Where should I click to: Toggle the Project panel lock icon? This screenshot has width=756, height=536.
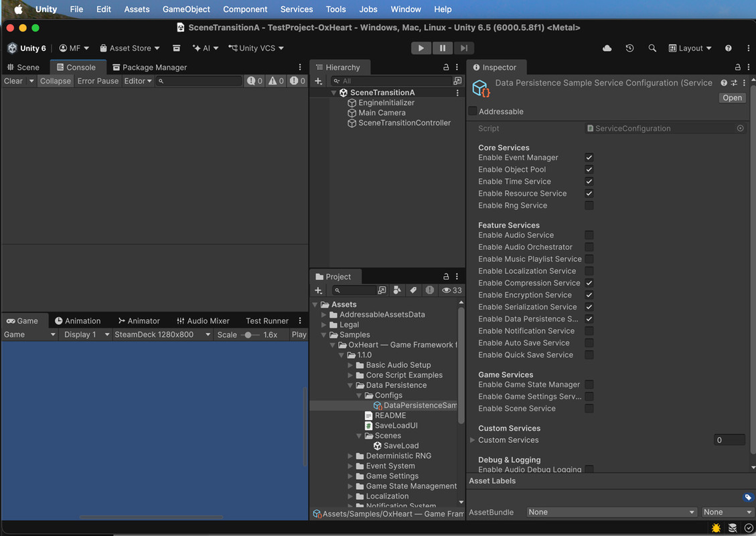coord(446,277)
